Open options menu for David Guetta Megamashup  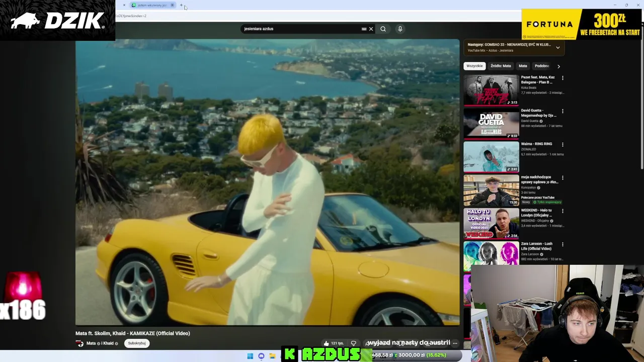point(562,111)
